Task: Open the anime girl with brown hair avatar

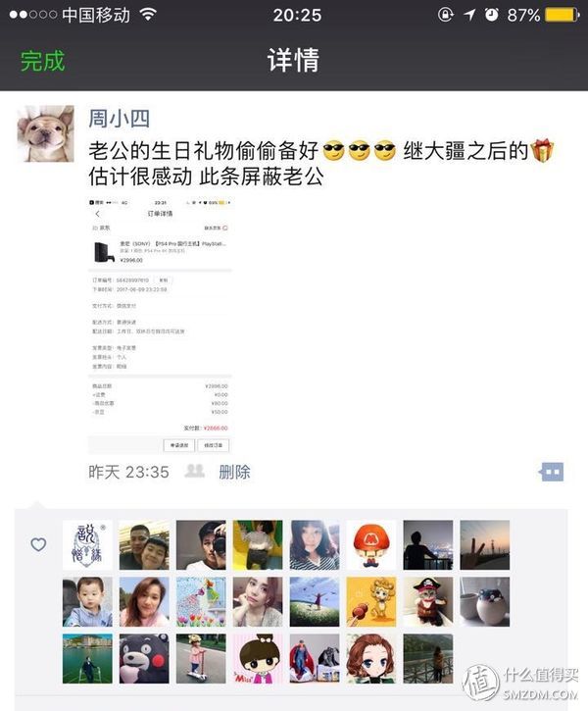Action: (x=371, y=658)
